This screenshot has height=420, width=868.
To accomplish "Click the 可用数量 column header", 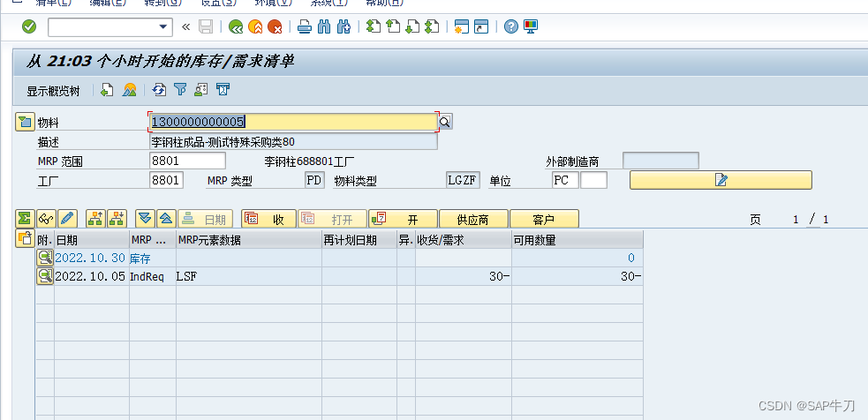I will pos(577,240).
